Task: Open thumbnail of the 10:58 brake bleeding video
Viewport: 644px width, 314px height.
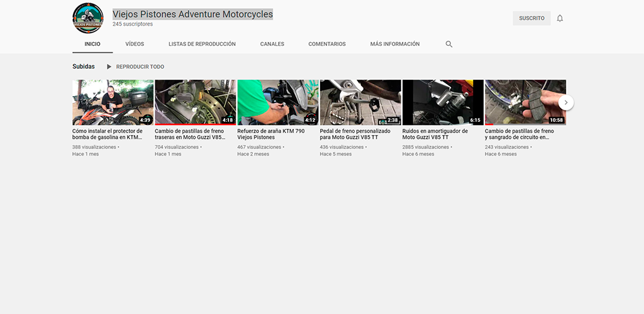Action: (x=525, y=102)
